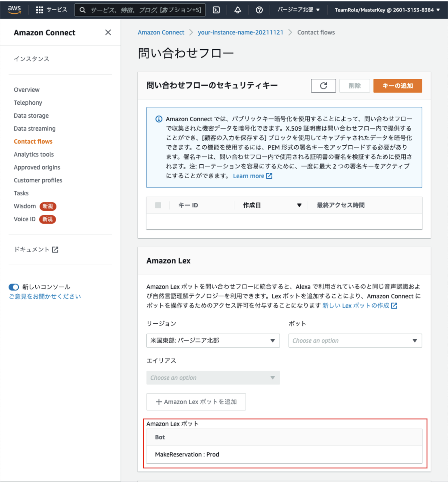Open the region dropdown バージニア北部 in top bar
The width and height of the screenshot is (448, 482).
[x=299, y=10]
